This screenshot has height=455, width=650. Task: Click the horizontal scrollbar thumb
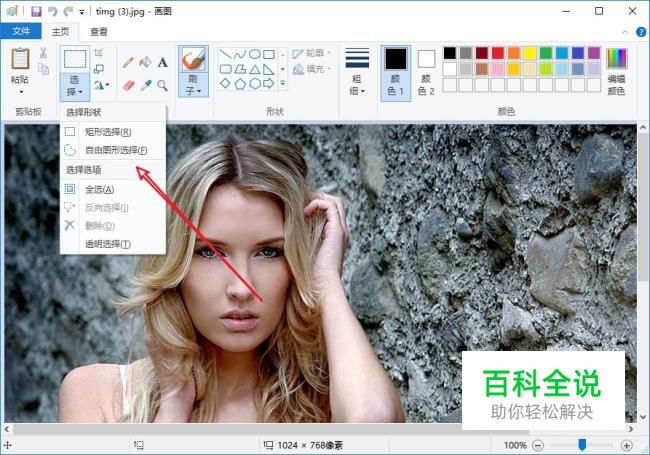coord(272,429)
